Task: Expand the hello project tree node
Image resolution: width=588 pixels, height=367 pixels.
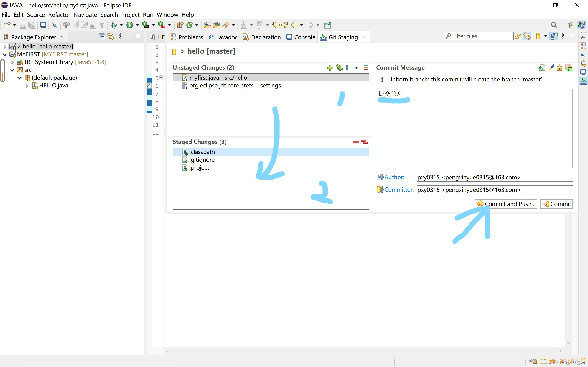Action: (x=5, y=46)
